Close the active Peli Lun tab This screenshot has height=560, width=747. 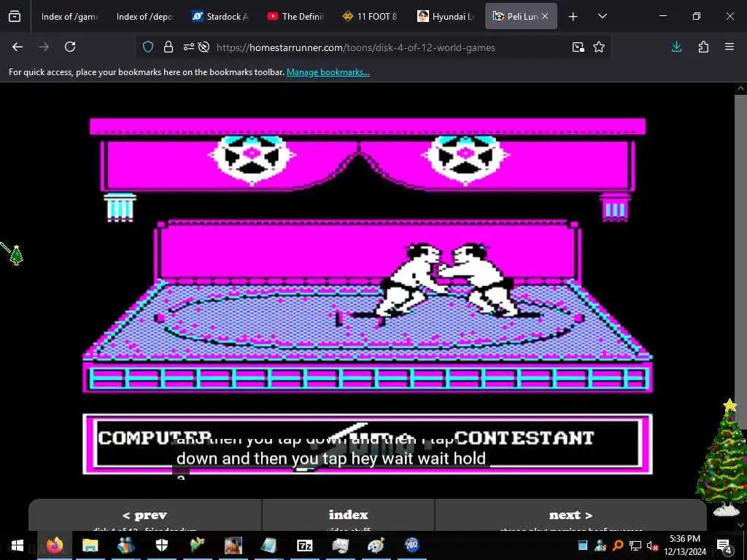[x=545, y=16]
